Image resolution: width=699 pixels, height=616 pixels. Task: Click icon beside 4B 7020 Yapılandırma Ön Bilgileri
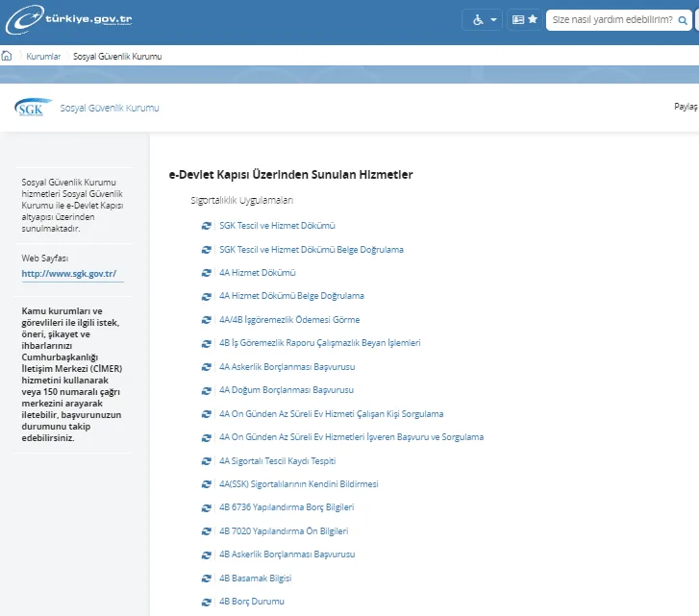point(207,531)
